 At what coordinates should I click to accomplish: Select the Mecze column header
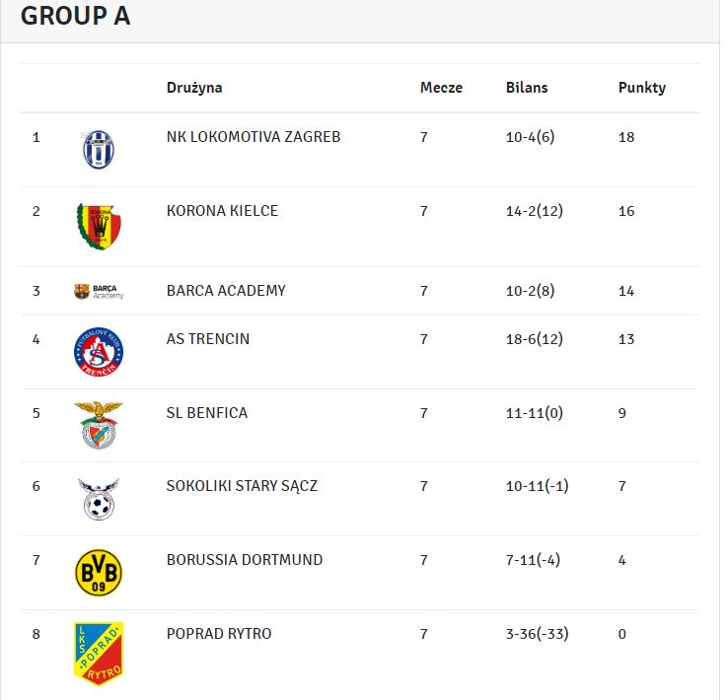tap(442, 88)
